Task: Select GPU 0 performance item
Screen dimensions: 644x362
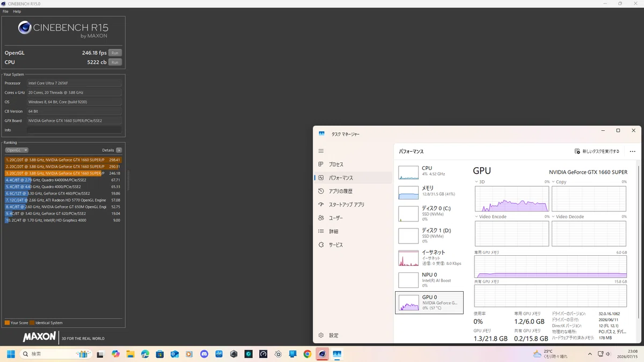Action: (x=429, y=302)
